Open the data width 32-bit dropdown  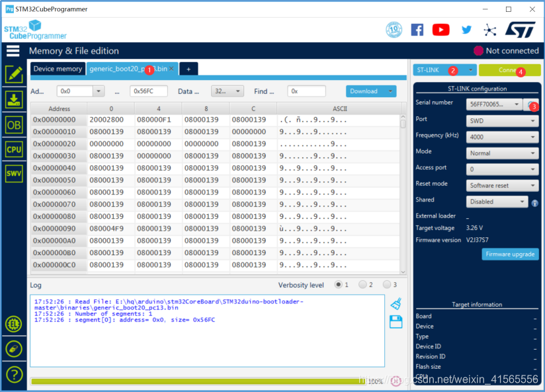tap(227, 91)
